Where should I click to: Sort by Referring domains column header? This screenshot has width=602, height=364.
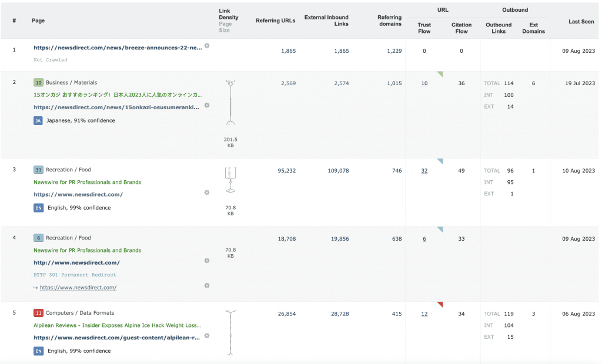click(x=389, y=21)
